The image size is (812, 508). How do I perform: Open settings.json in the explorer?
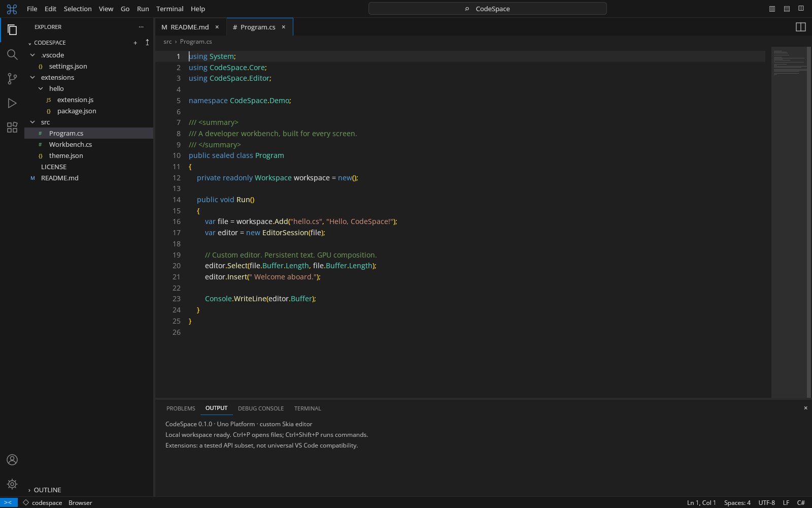coord(89,66)
